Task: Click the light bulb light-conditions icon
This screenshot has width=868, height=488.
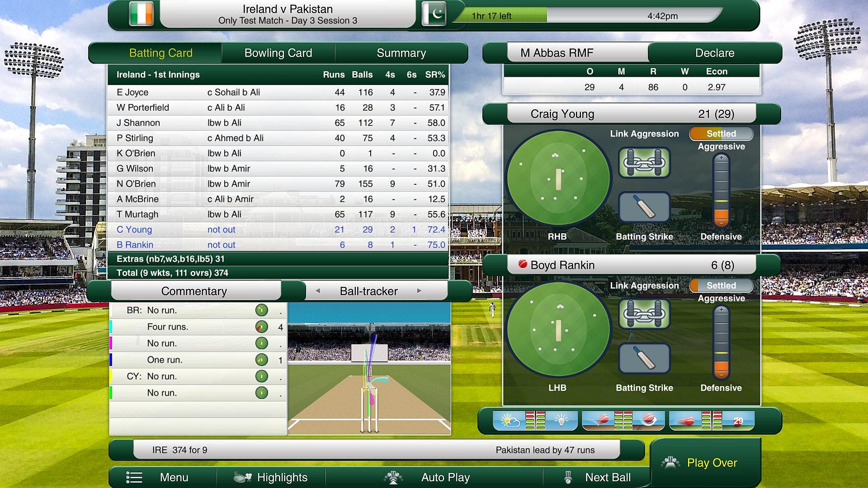Action: tap(561, 421)
